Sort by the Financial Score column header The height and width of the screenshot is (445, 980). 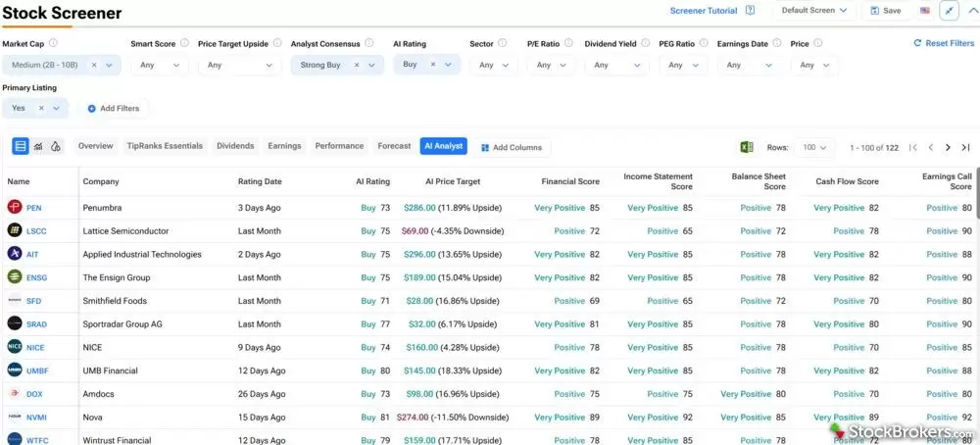(x=570, y=182)
